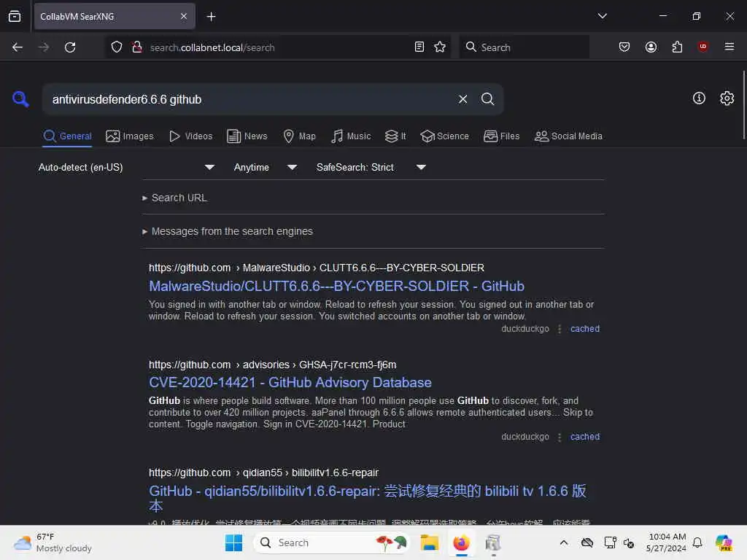
Task: Open the GHSA-j7cr-rcm3-fj6m URL breadcrumb
Action: pyautogui.click(x=273, y=365)
